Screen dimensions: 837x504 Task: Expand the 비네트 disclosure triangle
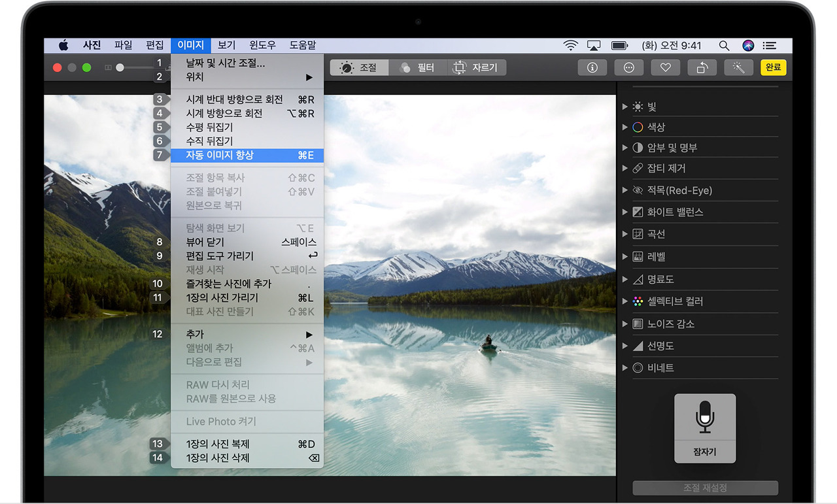(x=625, y=367)
